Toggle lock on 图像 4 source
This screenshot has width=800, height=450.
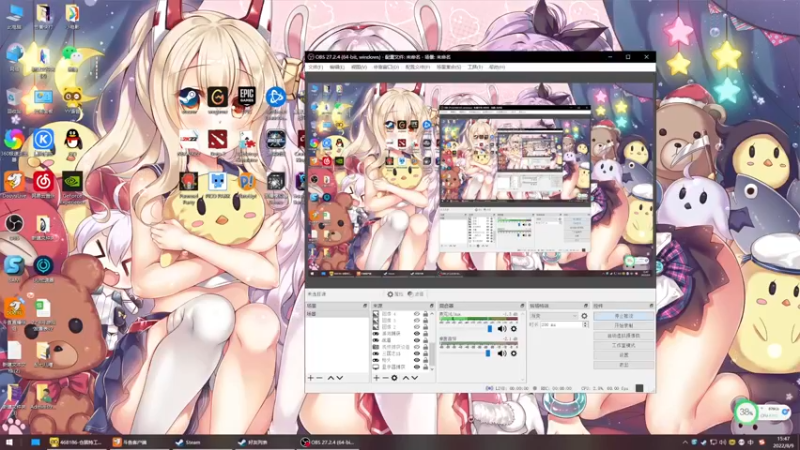click(x=425, y=314)
